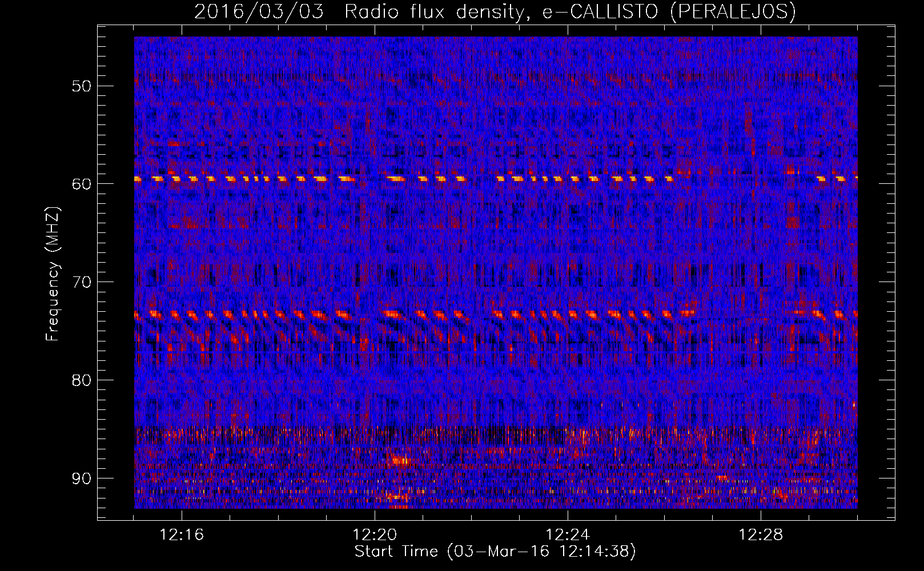Click the 12:28 time axis label

pyautogui.click(x=761, y=535)
